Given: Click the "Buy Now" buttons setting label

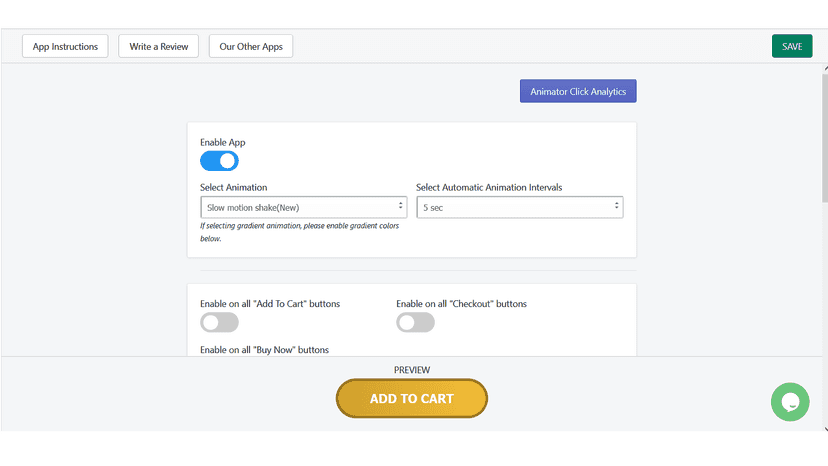Looking at the screenshot, I should [264, 350].
